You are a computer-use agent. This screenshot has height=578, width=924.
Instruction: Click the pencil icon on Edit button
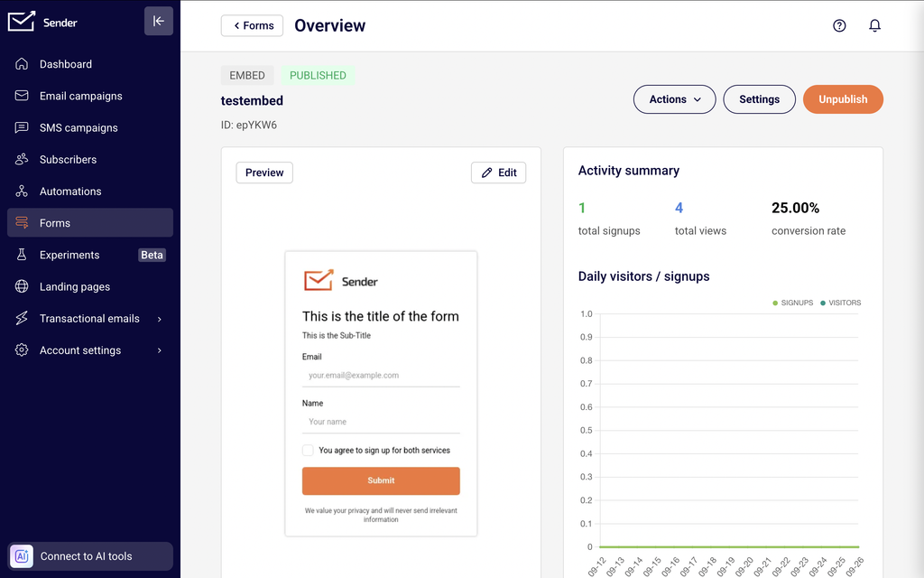tap(486, 172)
